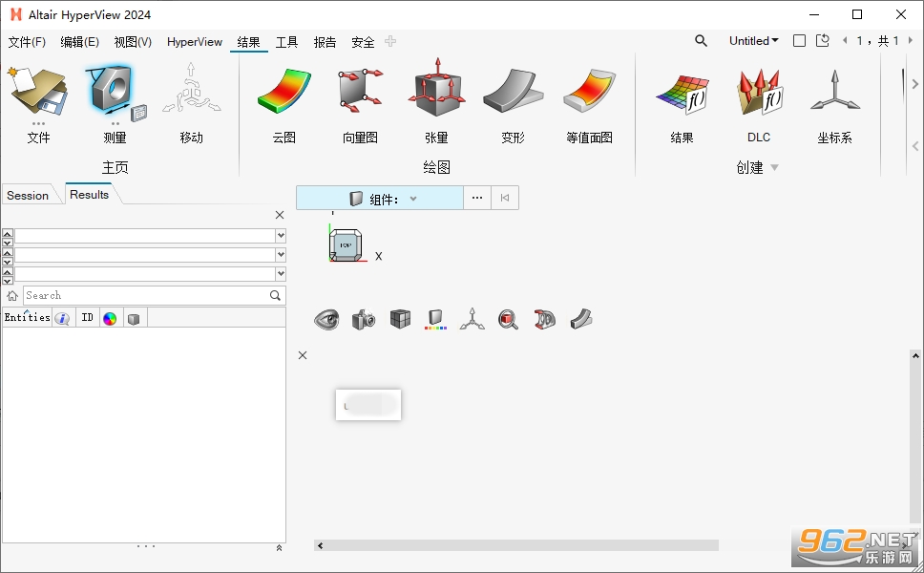The image size is (924, 573).
Task: Open the Untitled page dropdown
Action: (x=754, y=41)
